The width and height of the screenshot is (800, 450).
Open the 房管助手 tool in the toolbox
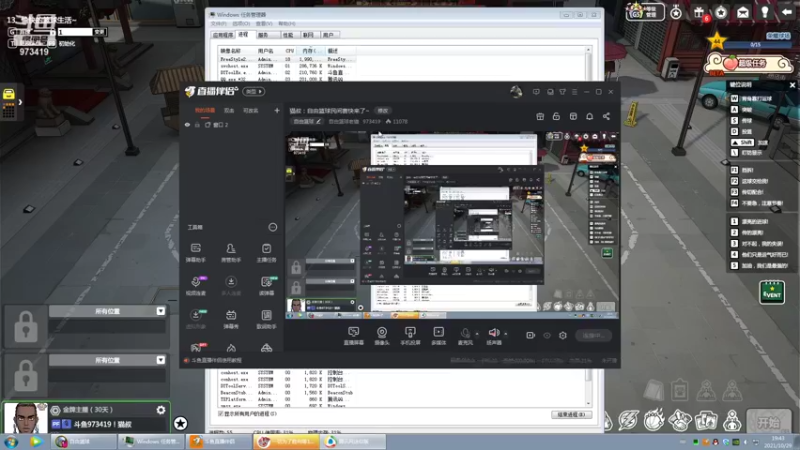(x=231, y=253)
